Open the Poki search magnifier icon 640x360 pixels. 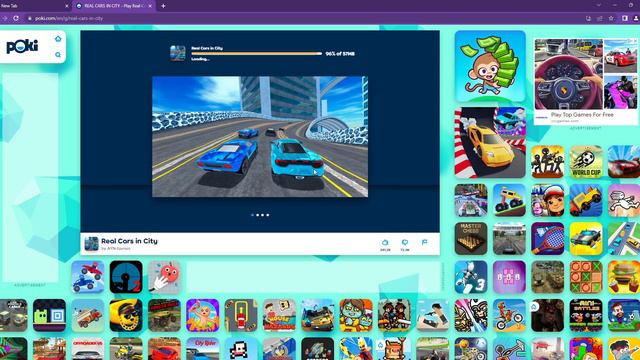(58, 55)
